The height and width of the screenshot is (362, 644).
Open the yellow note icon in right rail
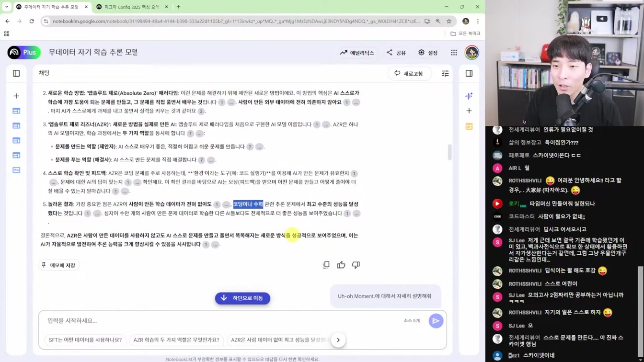(469, 126)
